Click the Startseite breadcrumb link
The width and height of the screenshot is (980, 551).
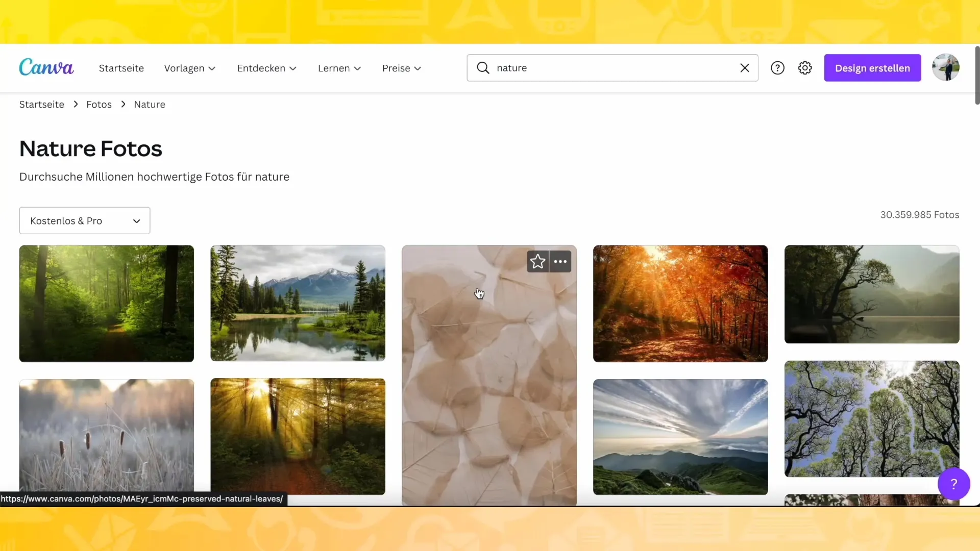point(42,104)
